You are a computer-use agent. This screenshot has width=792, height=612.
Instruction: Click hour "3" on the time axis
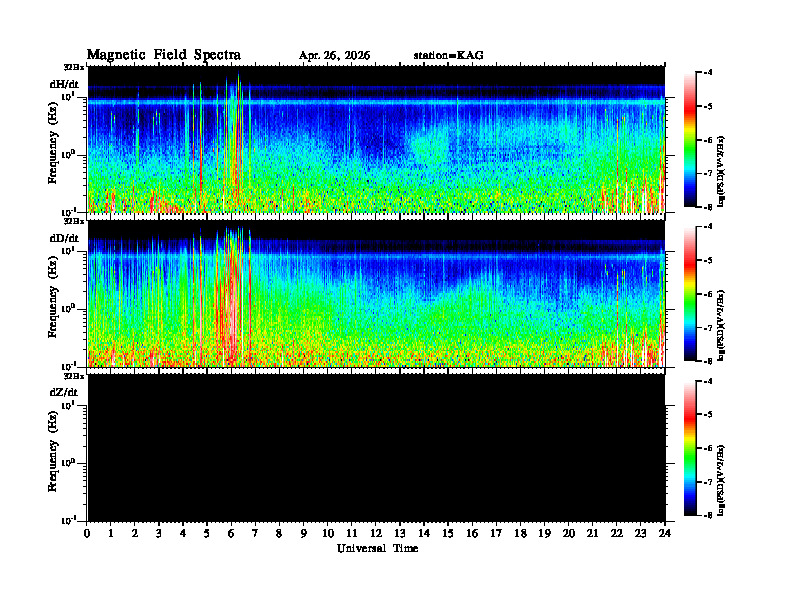tap(159, 533)
